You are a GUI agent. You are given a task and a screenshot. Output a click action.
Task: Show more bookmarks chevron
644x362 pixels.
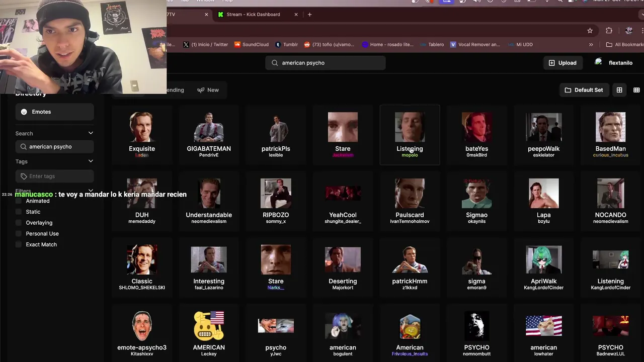pos(591,45)
